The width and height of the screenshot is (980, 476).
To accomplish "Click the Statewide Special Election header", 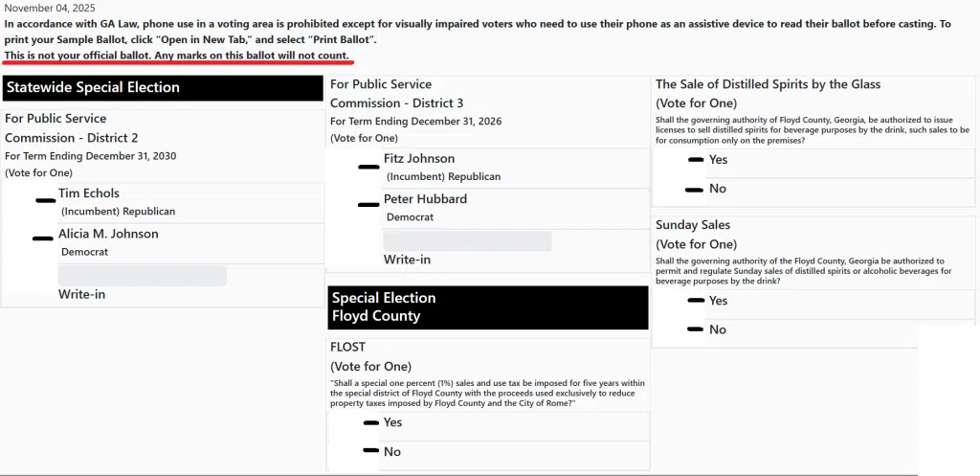I will [162, 88].
